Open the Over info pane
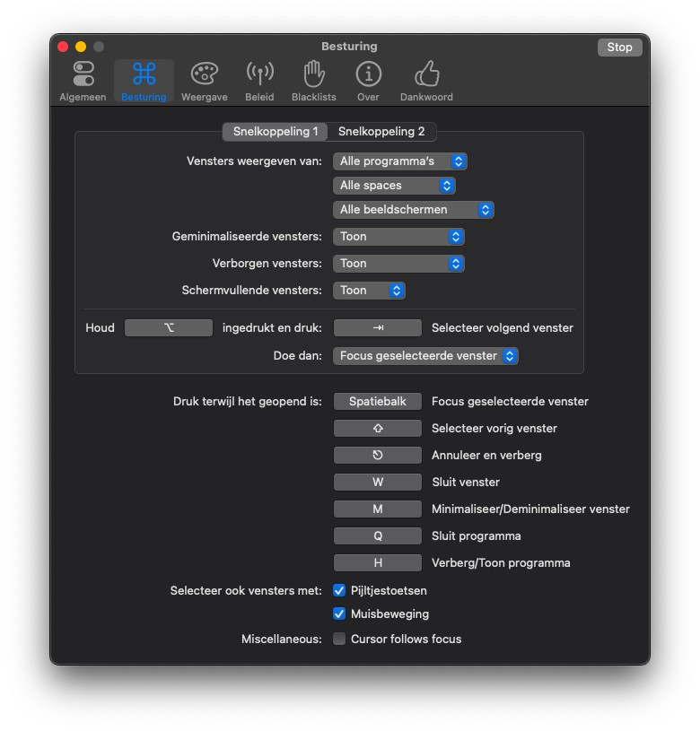Image resolution: width=700 pixels, height=731 pixels. [x=368, y=82]
